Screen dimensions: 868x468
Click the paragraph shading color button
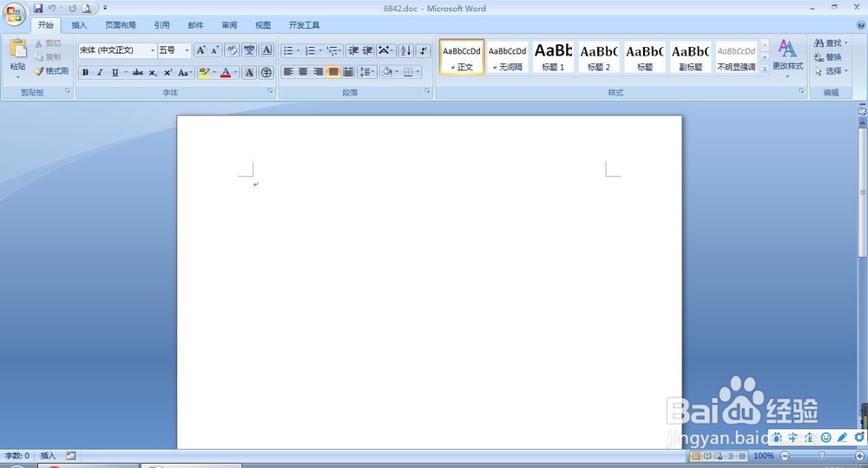point(387,72)
